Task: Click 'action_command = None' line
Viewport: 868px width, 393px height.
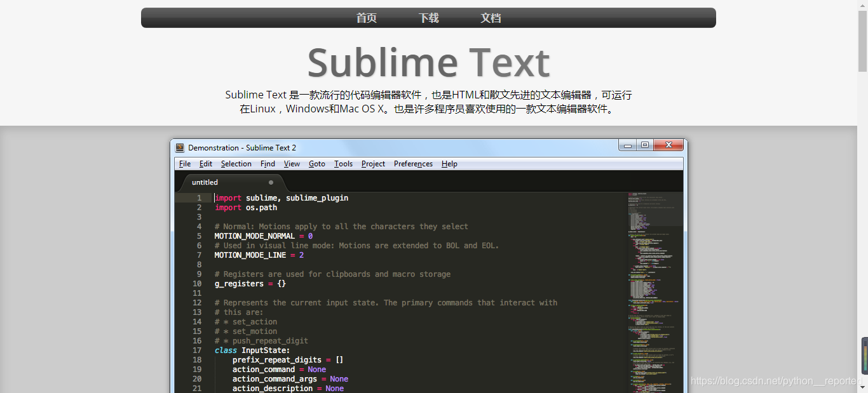Action: click(279, 370)
